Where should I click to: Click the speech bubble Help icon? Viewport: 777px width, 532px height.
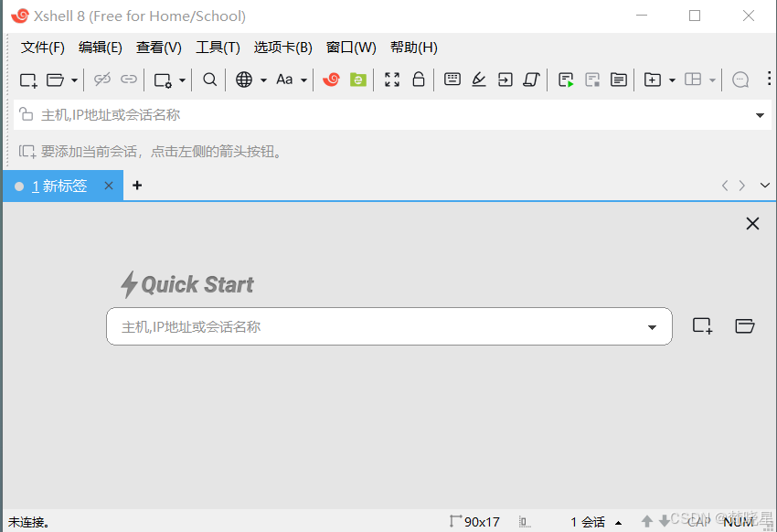tap(740, 80)
